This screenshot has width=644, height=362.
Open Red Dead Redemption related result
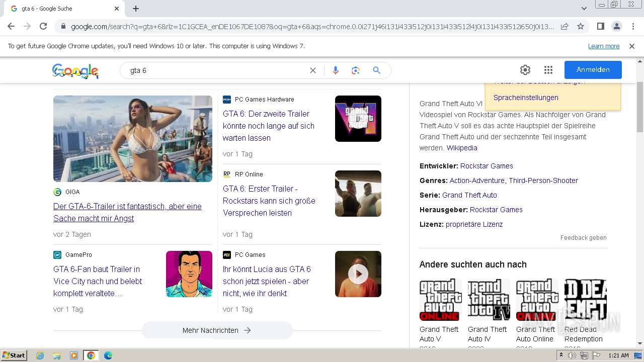585,311
